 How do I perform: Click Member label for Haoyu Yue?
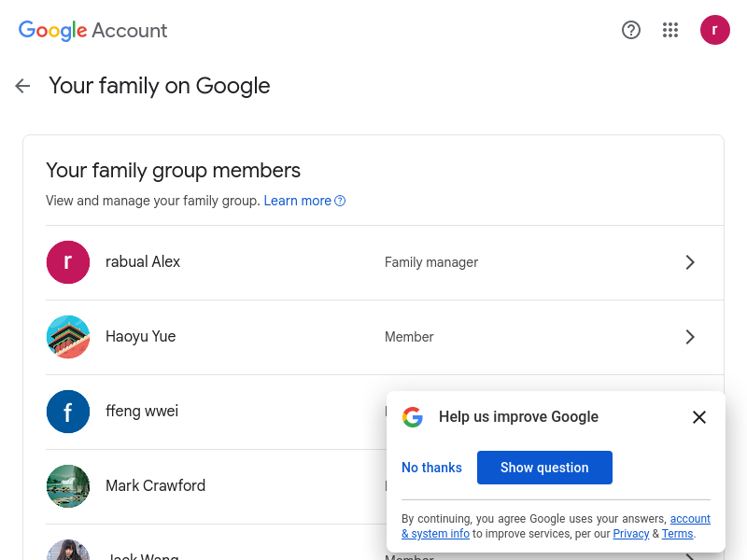(x=409, y=337)
